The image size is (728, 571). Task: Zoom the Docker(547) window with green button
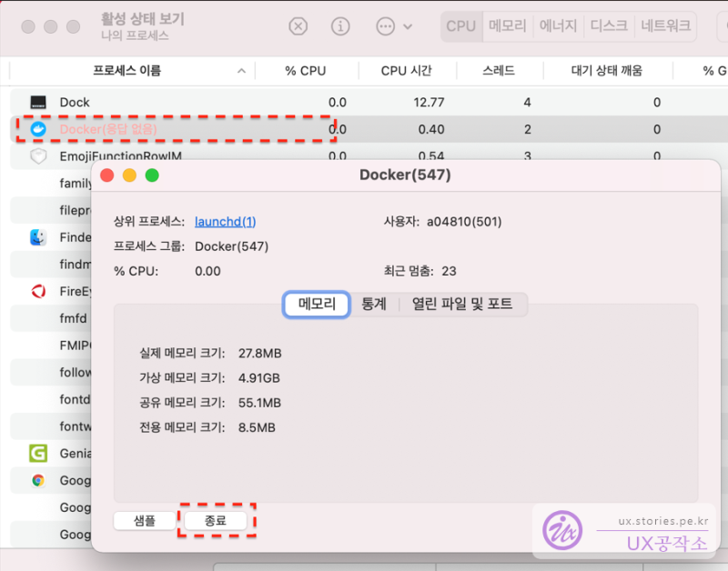(x=152, y=175)
